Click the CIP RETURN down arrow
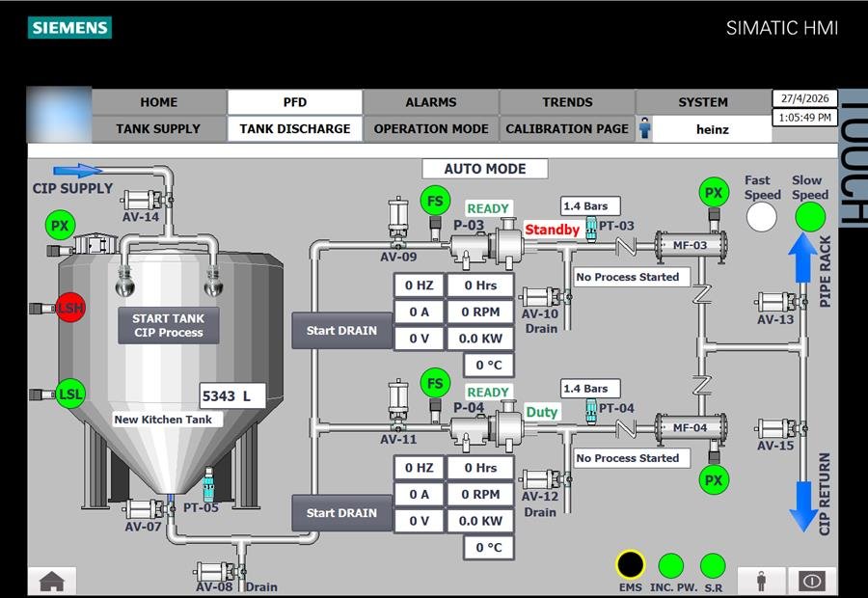Image resolution: width=868 pixels, height=598 pixels. click(x=802, y=506)
